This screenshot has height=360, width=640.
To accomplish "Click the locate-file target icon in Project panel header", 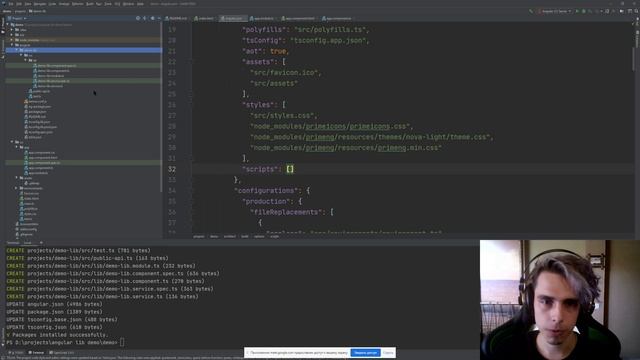I will pos(138,18).
